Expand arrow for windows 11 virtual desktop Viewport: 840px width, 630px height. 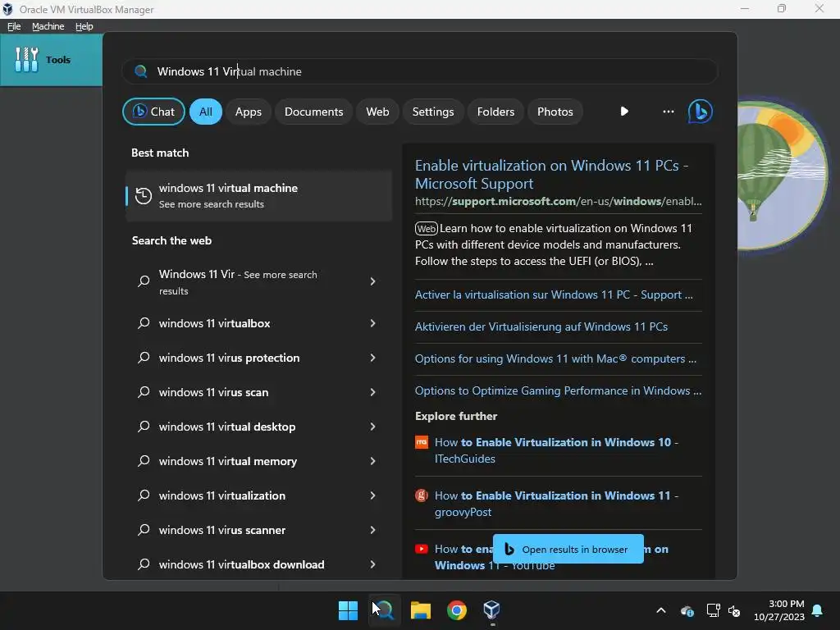(373, 427)
